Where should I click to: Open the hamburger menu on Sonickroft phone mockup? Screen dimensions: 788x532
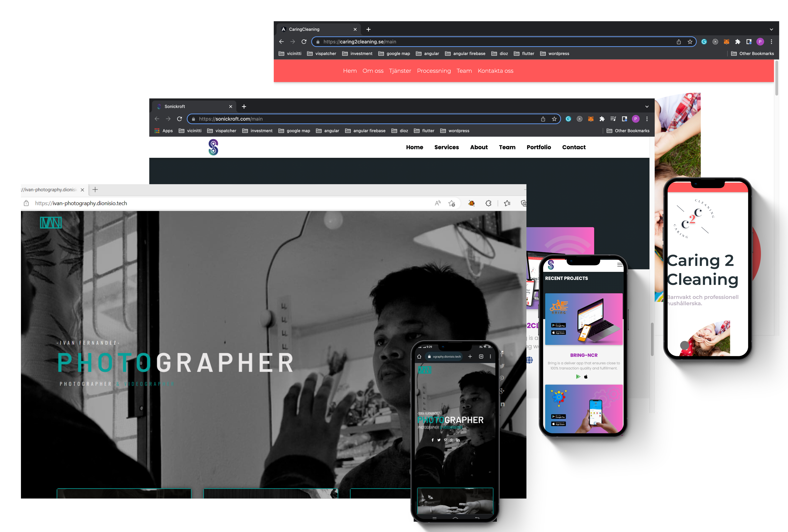coord(620,265)
